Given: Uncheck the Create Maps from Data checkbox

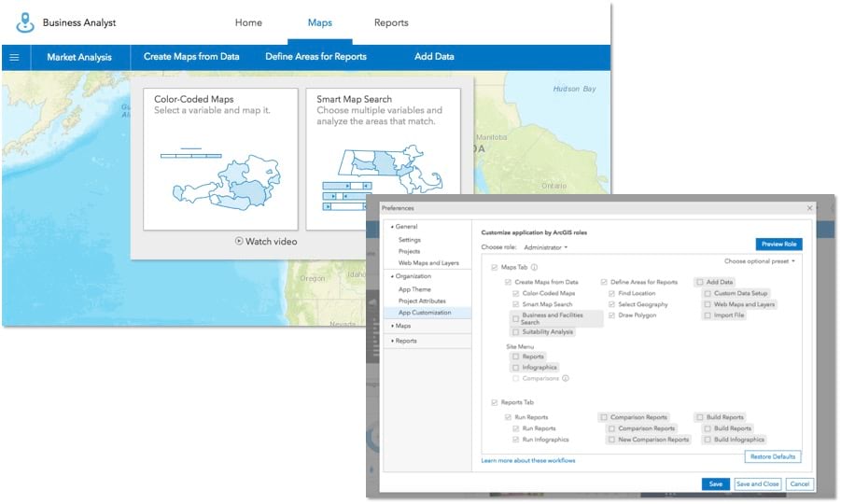Looking at the screenshot, I should pos(508,282).
